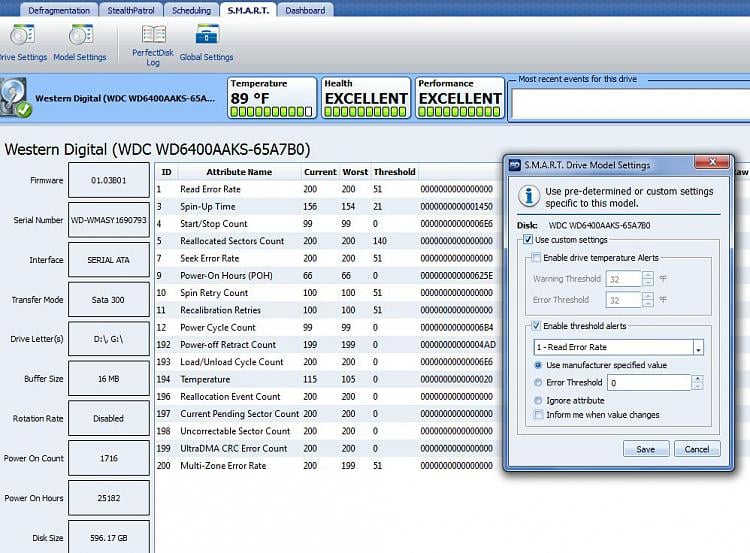Image resolution: width=750 pixels, height=553 pixels.
Task: Open Global Settings toolbox icon
Action: tap(207, 34)
